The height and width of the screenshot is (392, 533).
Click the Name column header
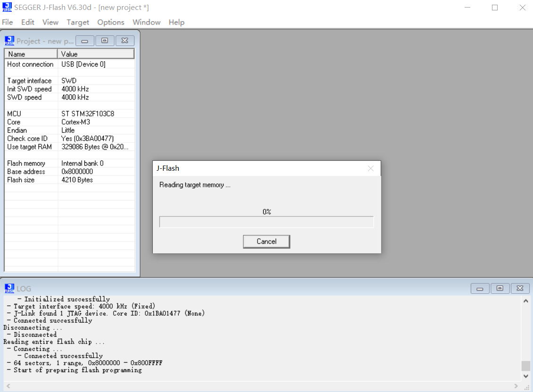click(31, 54)
